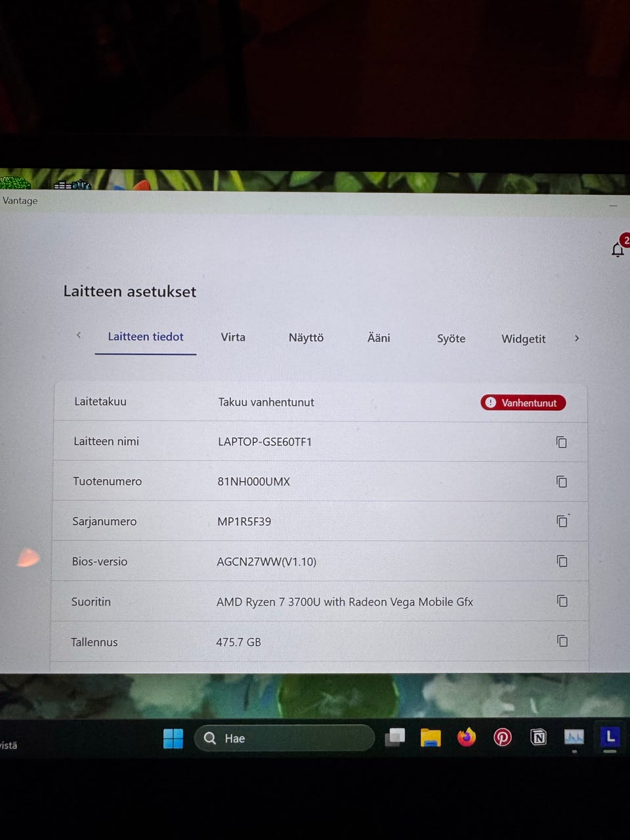Select the AMD Ryzen 7 3700U text

345,602
